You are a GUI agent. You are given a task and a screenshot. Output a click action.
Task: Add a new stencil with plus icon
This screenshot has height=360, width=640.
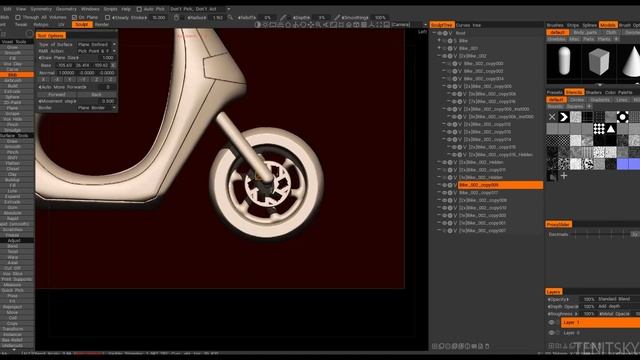(564, 176)
